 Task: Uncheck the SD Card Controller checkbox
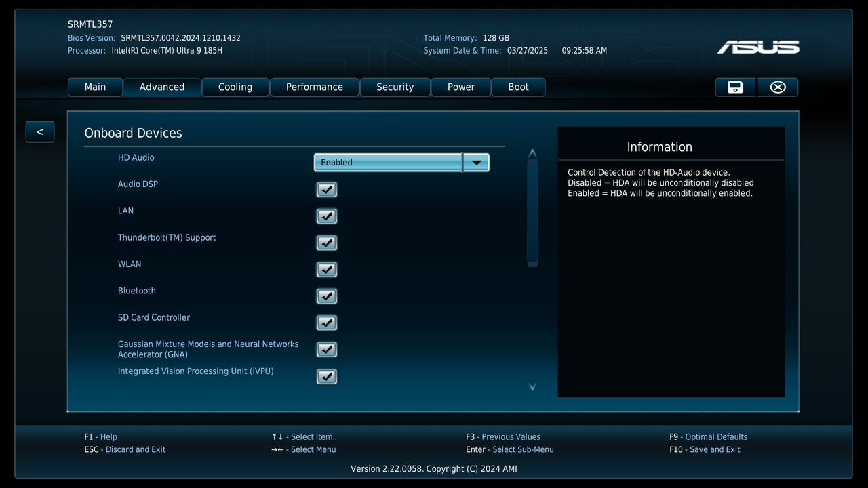pyautogui.click(x=327, y=323)
